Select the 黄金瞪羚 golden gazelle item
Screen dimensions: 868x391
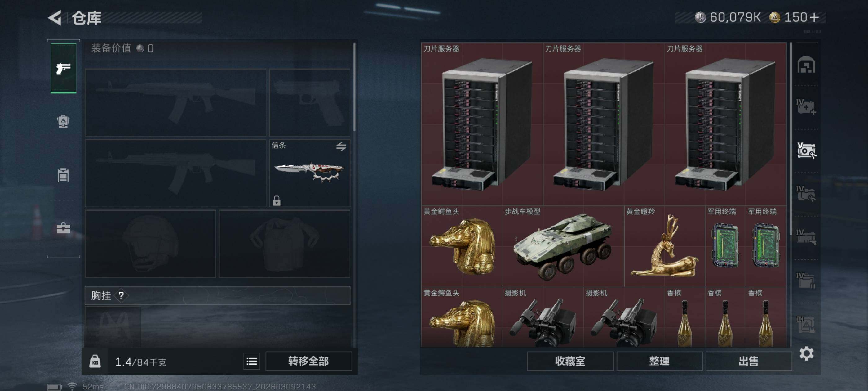pyautogui.click(x=664, y=246)
